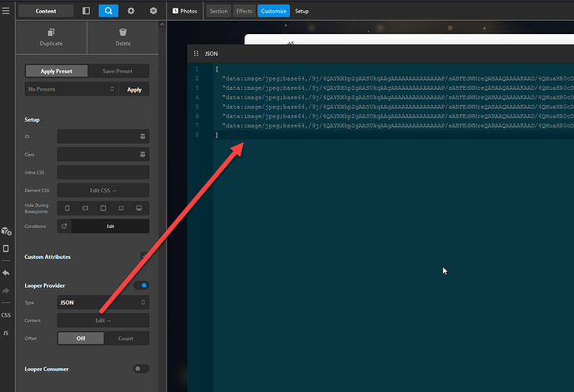The width and height of the screenshot is (574, 392).
Task: Click the Conditions Edit button
Action: point(110,226)
